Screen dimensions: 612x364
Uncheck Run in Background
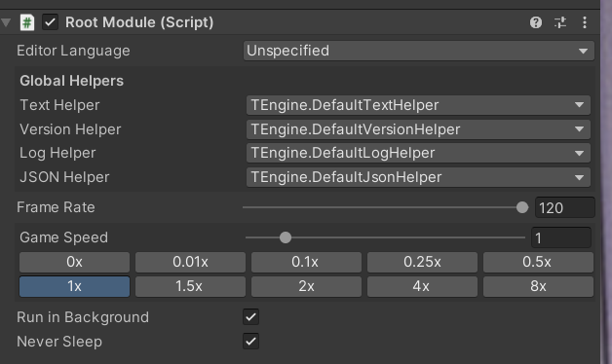pos(251,317)
